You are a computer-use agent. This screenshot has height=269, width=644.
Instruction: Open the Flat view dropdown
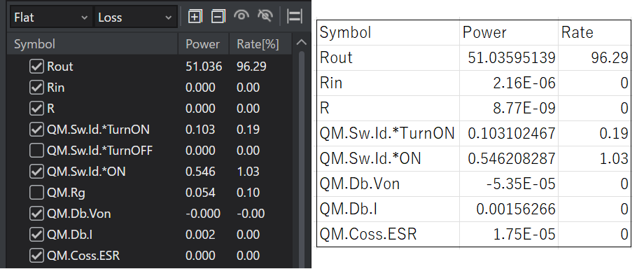coord(51,18)
